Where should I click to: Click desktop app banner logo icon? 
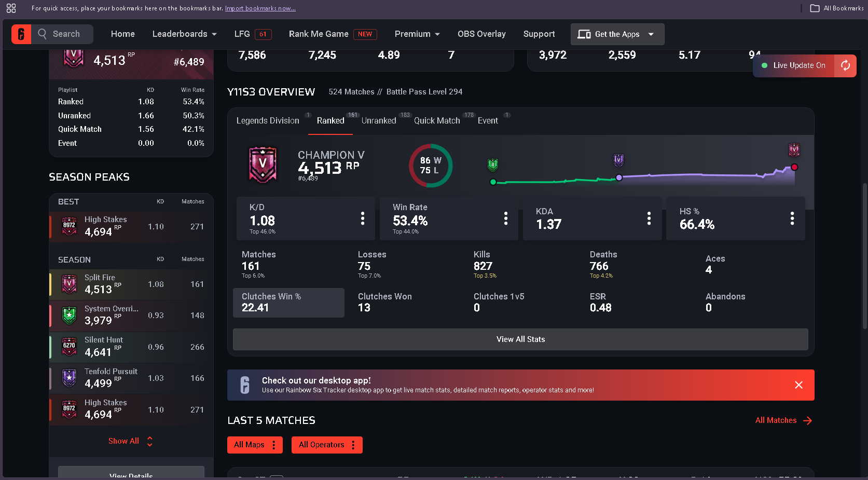(245, 385)
